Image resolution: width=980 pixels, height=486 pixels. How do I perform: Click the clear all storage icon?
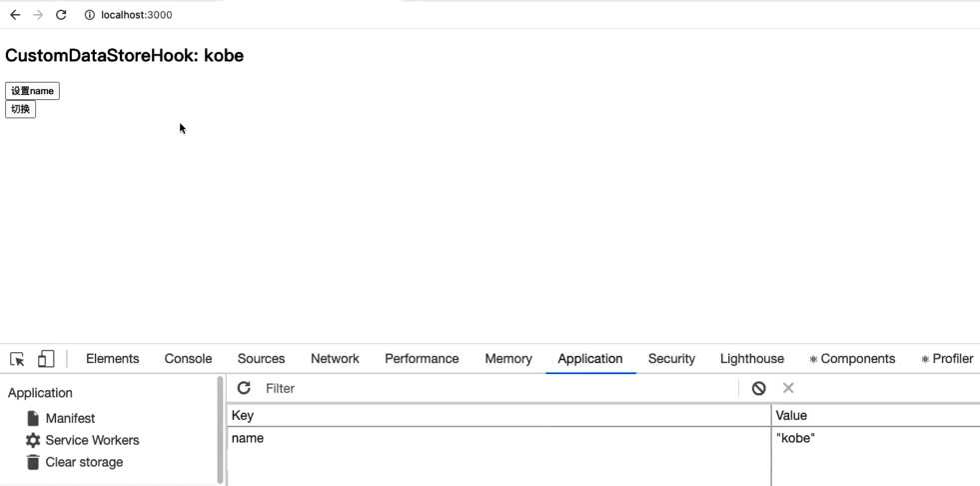[759, 388]
